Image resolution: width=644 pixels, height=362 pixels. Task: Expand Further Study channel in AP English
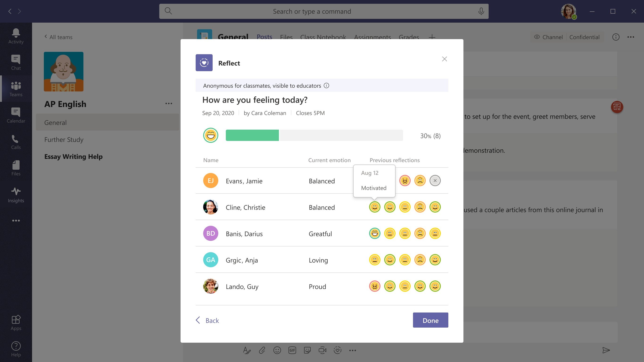click(64, 139)
